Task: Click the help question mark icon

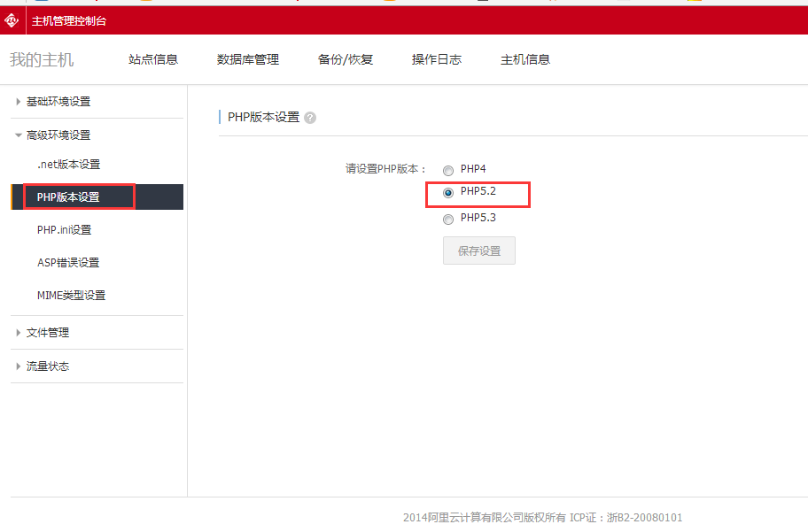Action: (310, 118)
